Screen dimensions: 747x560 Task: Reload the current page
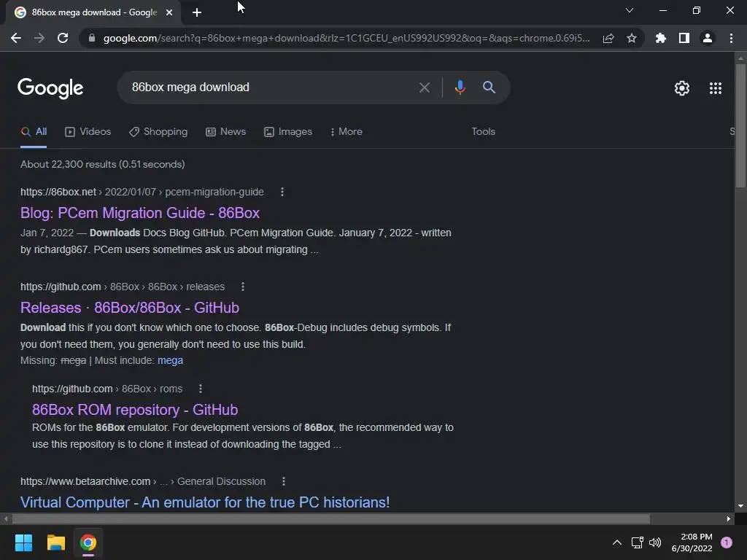click(63, 38)
